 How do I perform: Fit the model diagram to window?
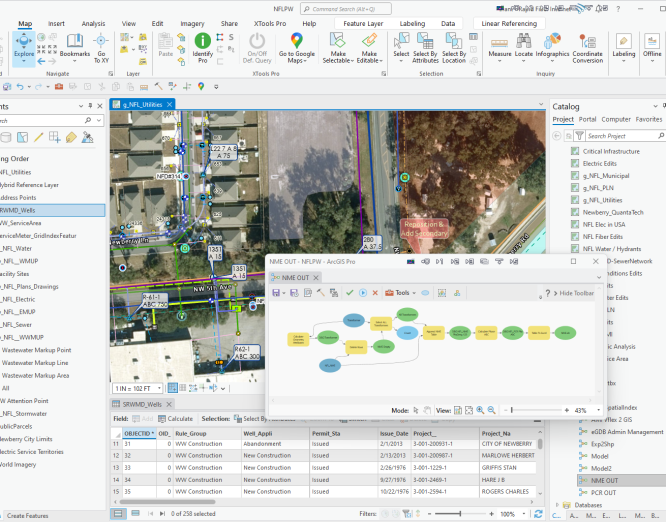pyautogui.click(x=468, y=410)
